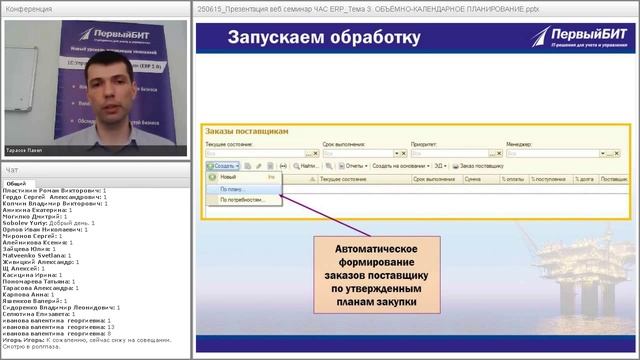Viewport: 640px width, 360px height.
Task: Open selection for Приоритет filter
Action: tap(492, 153)
